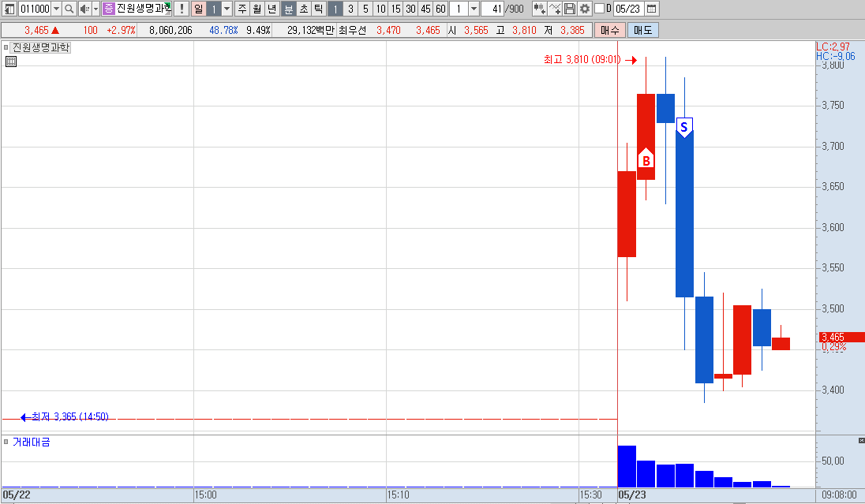This screenshot has height=504, width=865.
Task: Click the +2.97% change rate value
Action: (121, 30)
